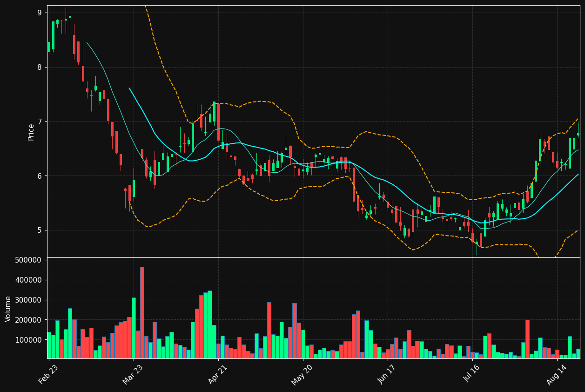Viewport: 585px width, 392px height.
Task: Click the 'Jul 16' date label
Action: pyautogui.click(x=472, y=374)
